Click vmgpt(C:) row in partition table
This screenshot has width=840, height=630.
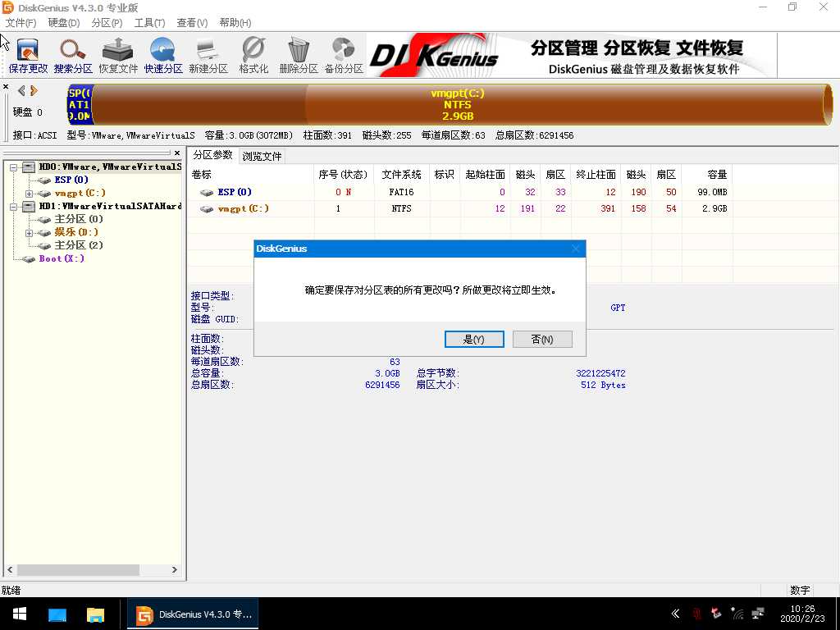461,208
